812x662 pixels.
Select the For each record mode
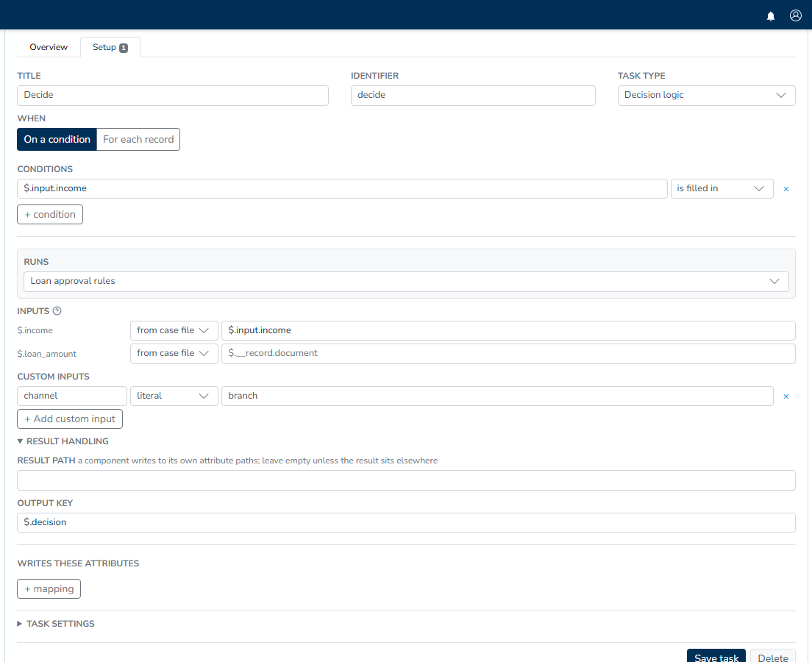[138, 139]
